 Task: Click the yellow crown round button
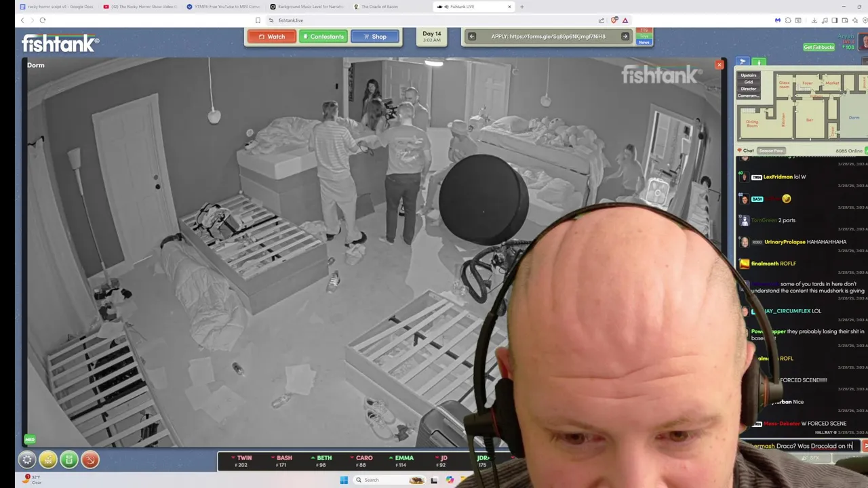click(48, 460)
